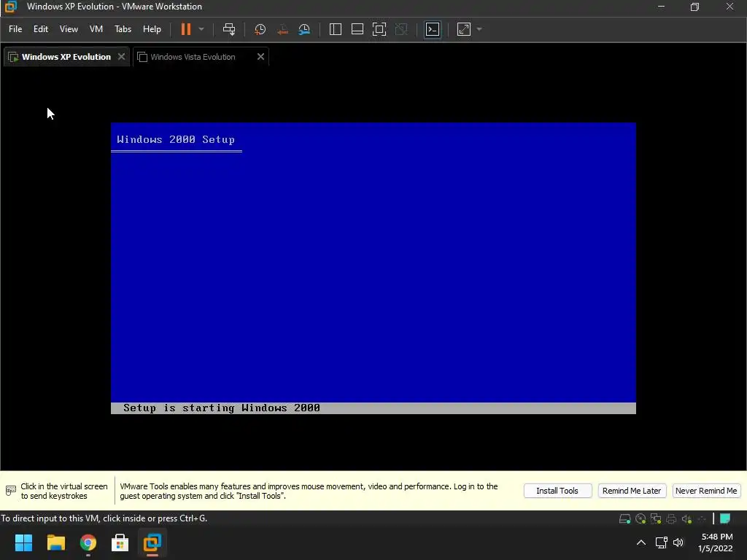747x560 pixels.
Task: Open the Help menu
Action: [x=152, y=29]
